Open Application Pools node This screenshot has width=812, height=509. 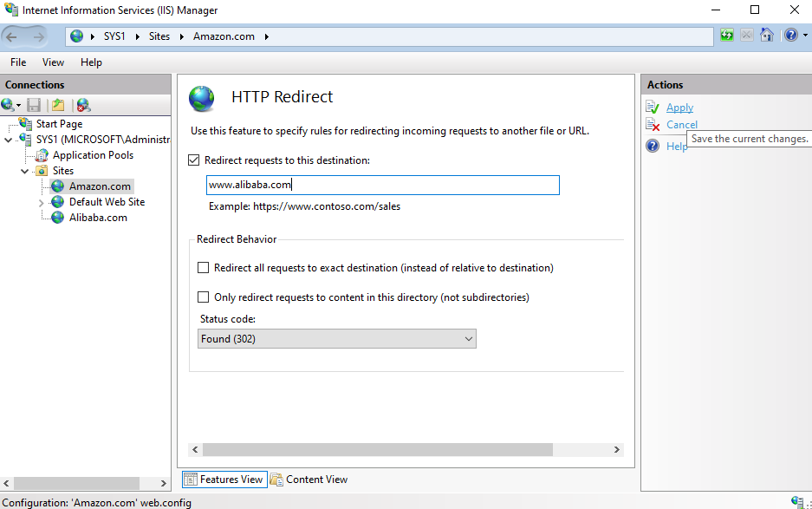(93, 155)
